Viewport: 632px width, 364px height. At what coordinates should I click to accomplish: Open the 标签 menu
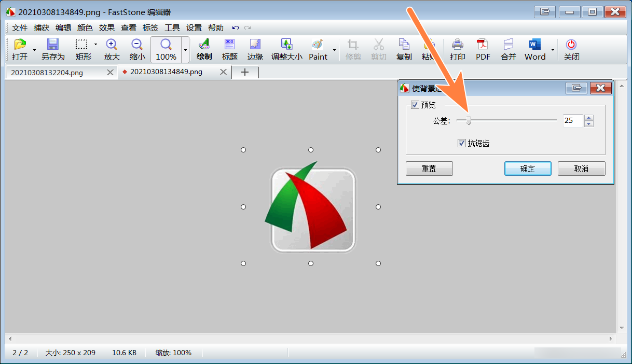(x=150, y=28)
